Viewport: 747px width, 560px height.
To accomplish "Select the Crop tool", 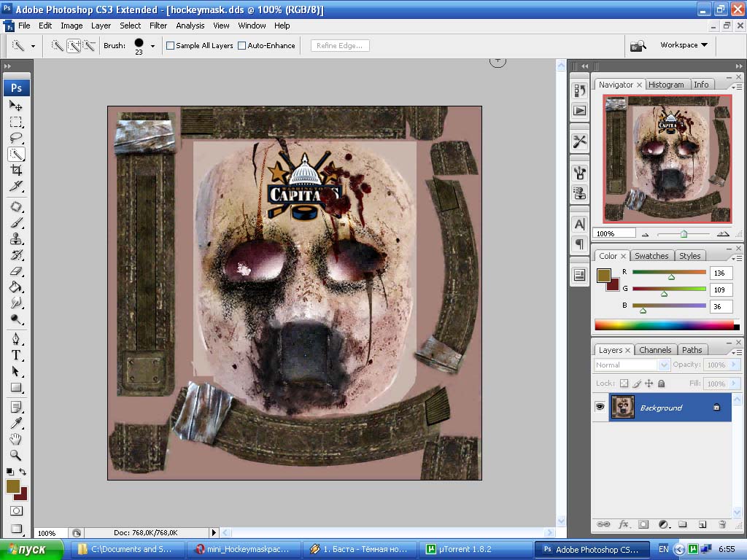I will 16,170.
